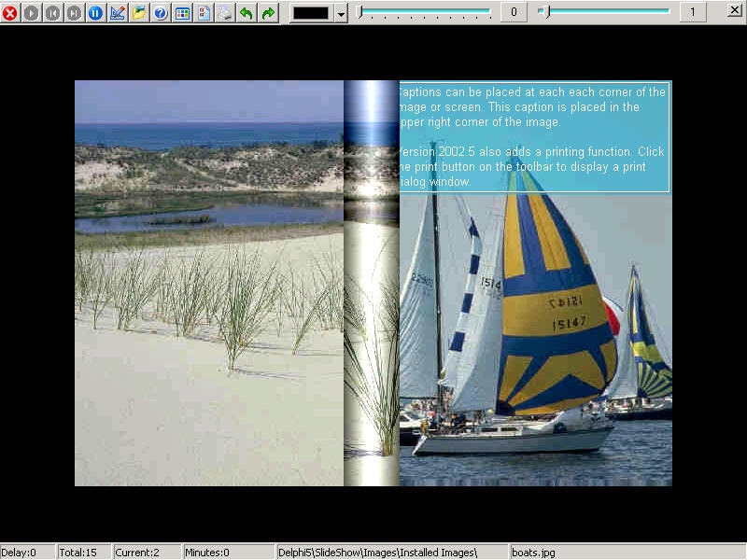Image resolution: width=747 pixels, height=560 pixels.
Task: Click the delay value box showing 0
Action: pos(514,12)
